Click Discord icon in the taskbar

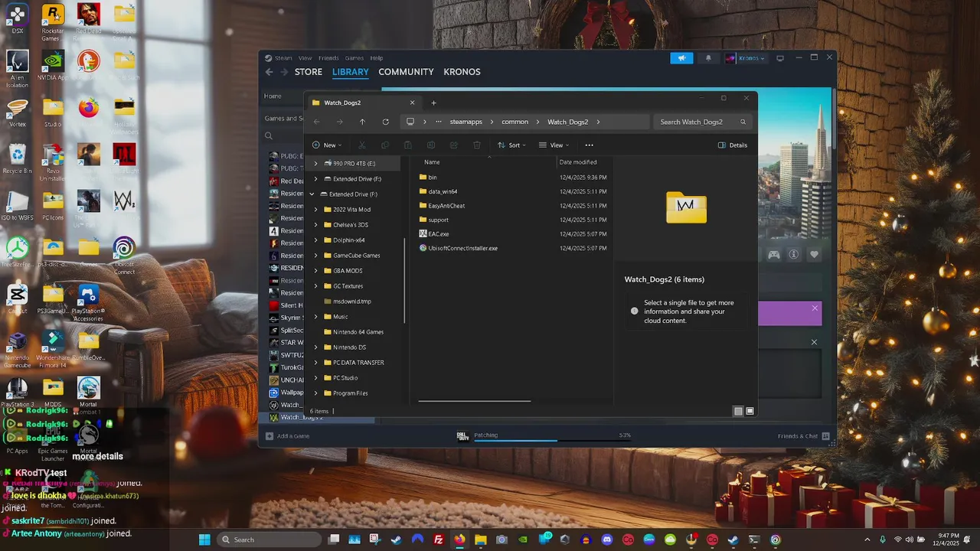click(607, 540)
